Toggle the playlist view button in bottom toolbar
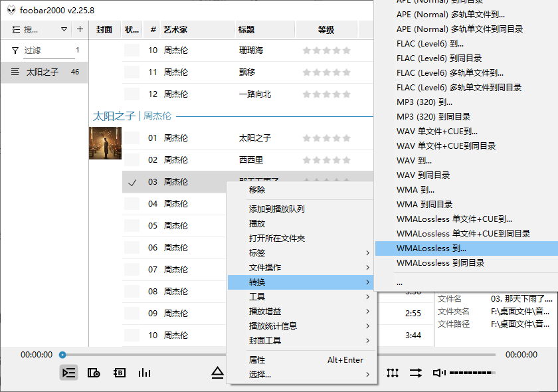 [x=68, y=373]
